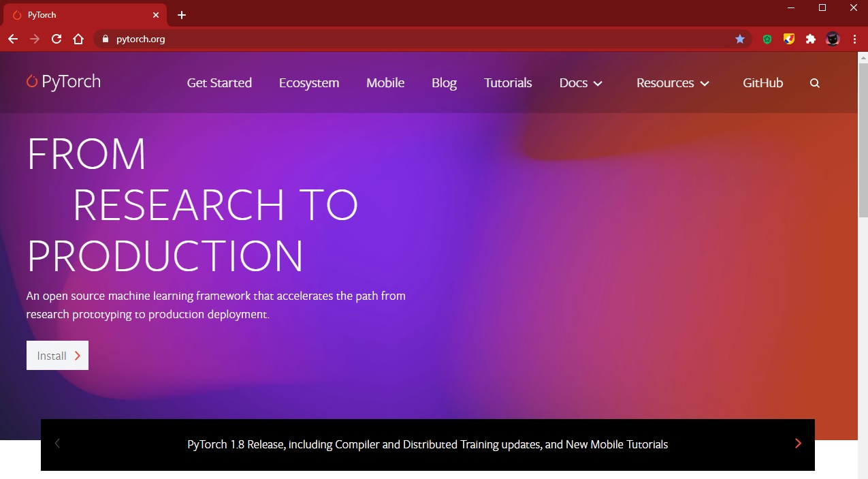Click the bookmark star icon
The height and width of the screenshot is (479, 868).
click(740, 40)
